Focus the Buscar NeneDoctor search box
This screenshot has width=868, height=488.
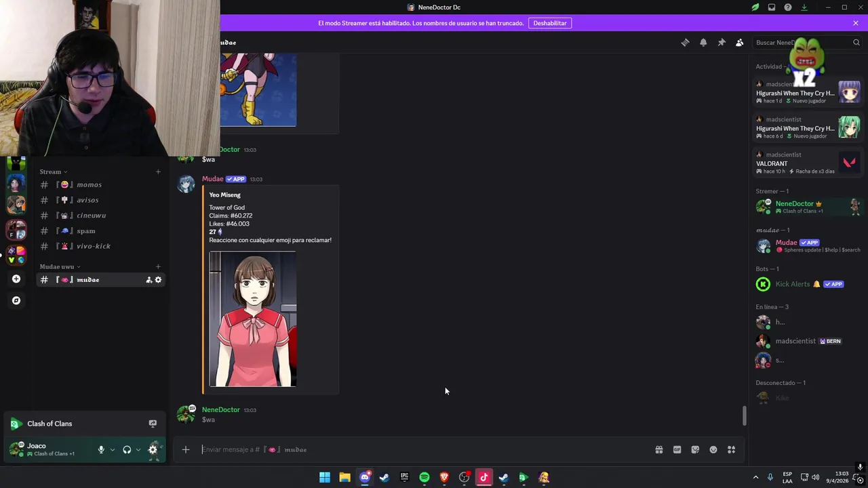point(807,42)
